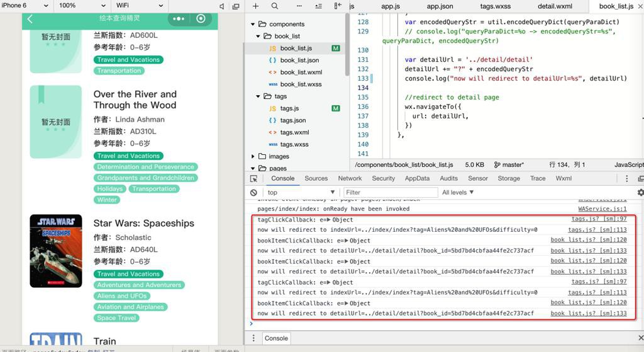Open the Sensor devtools tab
The image size is (644, 352).
coord(478,178)
